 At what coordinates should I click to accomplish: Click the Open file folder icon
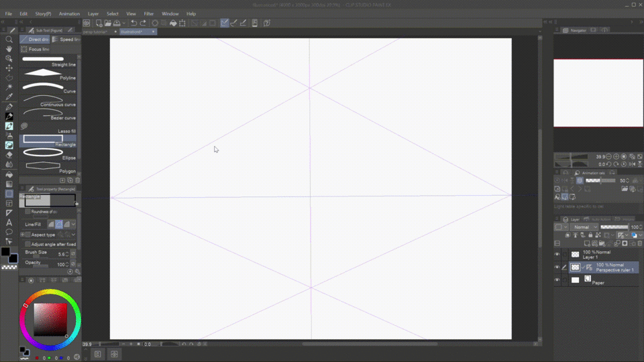pos(107,23)
